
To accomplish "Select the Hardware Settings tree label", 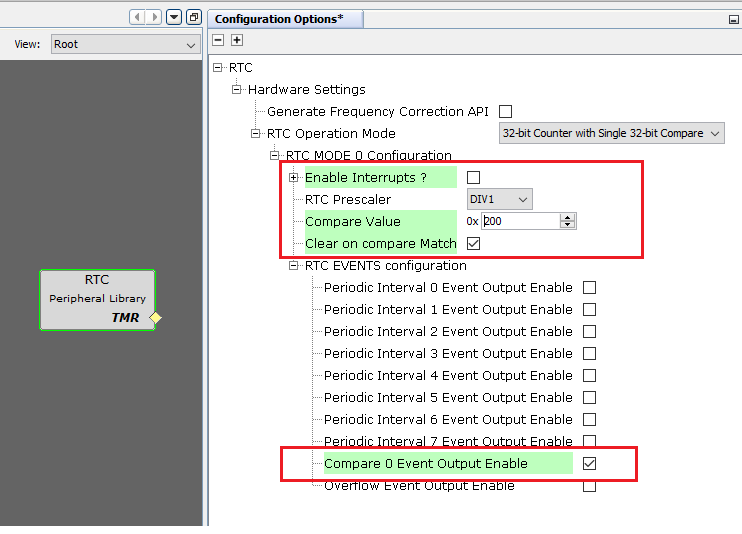I will tap(307, 89).
